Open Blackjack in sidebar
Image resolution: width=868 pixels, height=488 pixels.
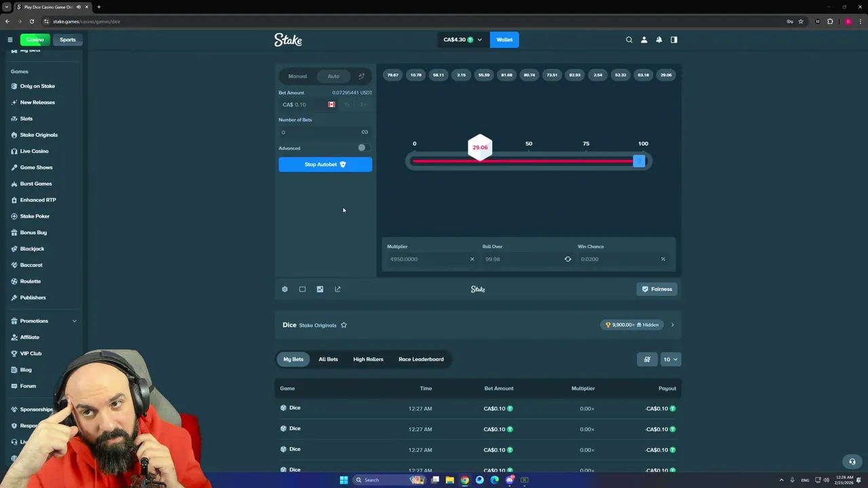(32, 249)
